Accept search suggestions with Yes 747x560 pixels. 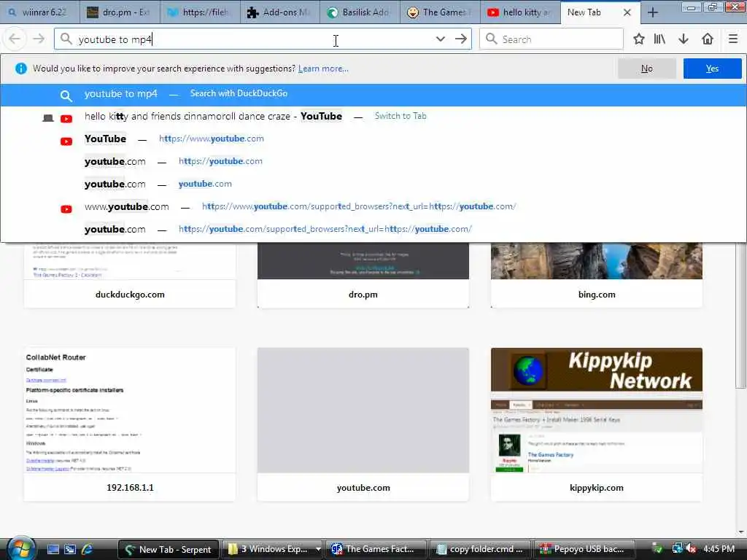tap(712, 69)
